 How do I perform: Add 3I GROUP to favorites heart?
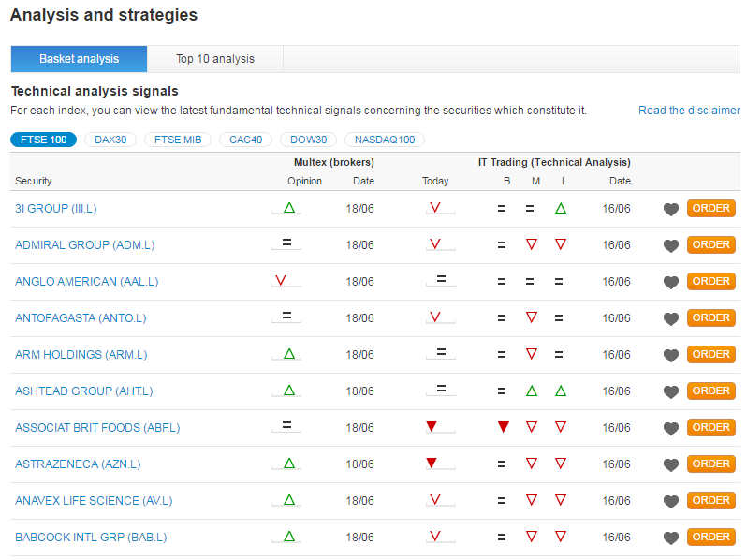point(671,209)
